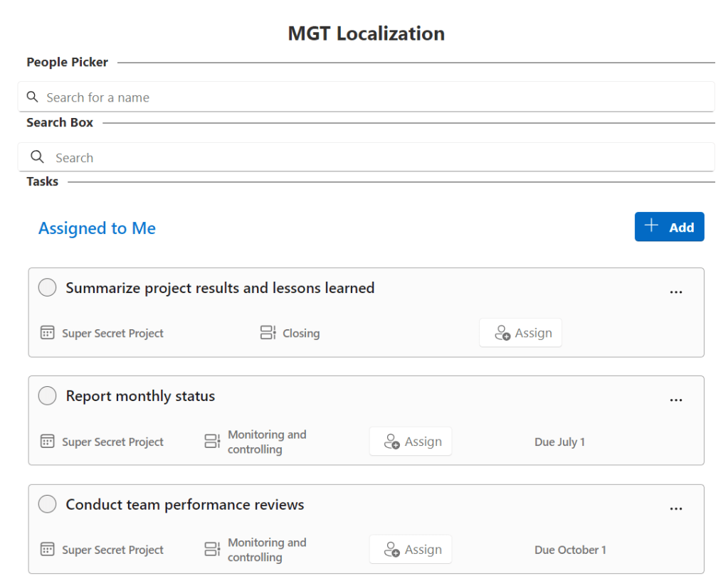Assign the Report monthly status task
728x576 pixels.
(x=411, y=442)
